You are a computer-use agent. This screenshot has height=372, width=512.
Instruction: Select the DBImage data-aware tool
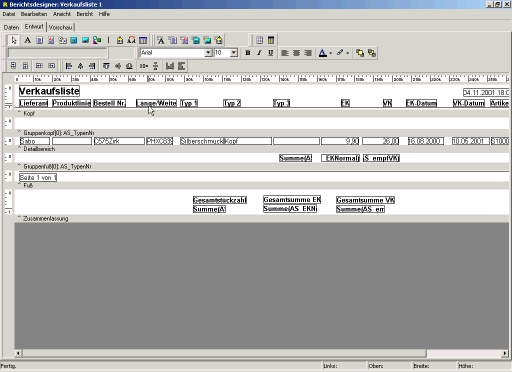tap(207, 40)
